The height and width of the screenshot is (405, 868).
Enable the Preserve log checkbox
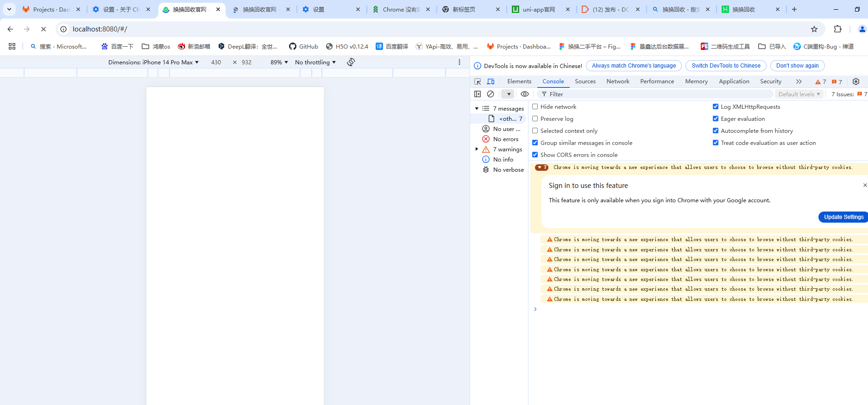535,118
